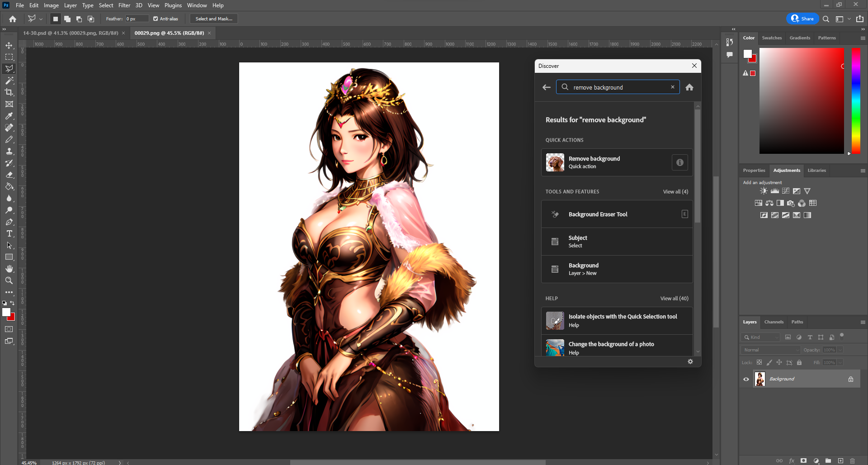The height and width of the screenshot is (465, 868).
Task: Go to Discover panel home
Action: pos(689,87)
